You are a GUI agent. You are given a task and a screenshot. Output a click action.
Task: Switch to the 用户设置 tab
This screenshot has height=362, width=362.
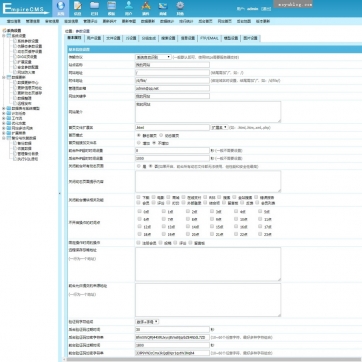pyautogui.click(x=94, y=38)
